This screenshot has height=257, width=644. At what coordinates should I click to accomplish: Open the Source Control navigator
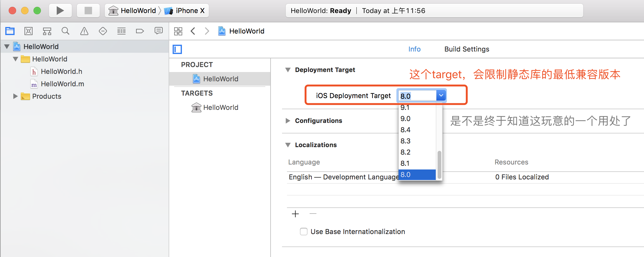[x=29, y=31]
